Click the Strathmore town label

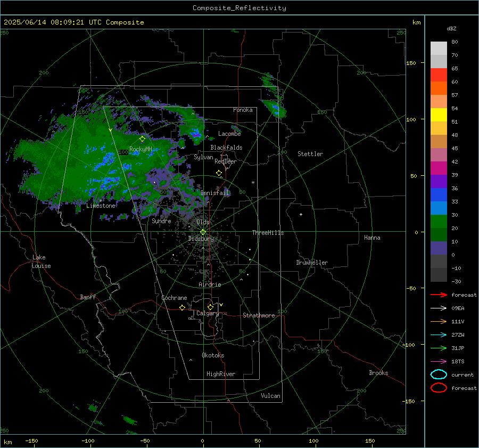(259, 315)
